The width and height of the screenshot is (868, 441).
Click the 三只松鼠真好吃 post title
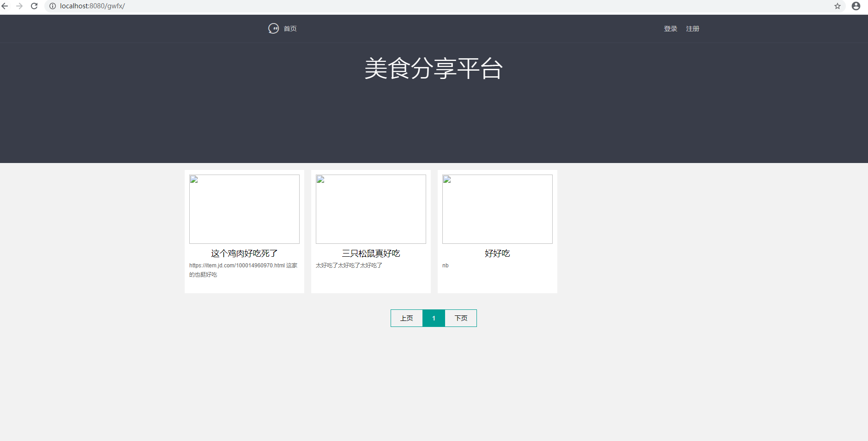(x=371, y=254)
